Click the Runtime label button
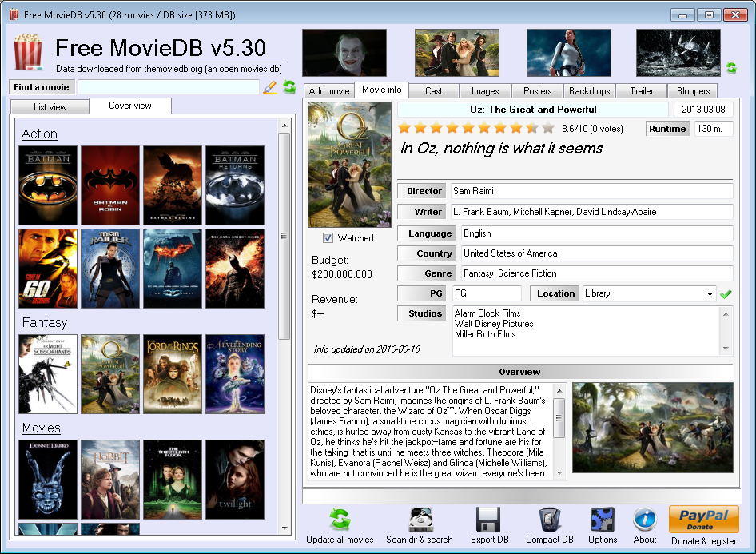756x554 pixels. tap(667, 129)
